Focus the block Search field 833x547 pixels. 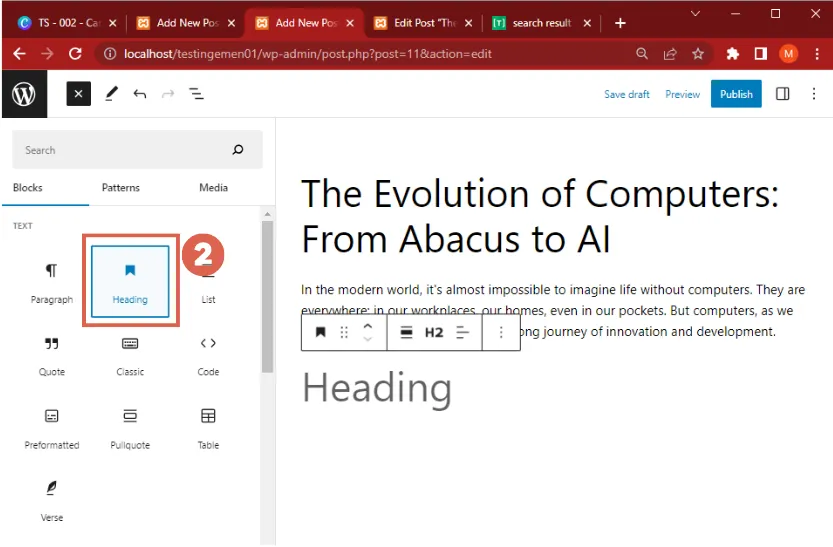coord(137,150)
